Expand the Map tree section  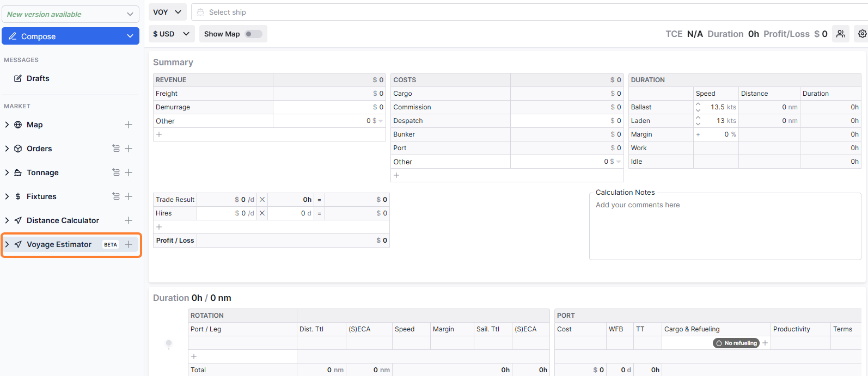tap(7, 125)
